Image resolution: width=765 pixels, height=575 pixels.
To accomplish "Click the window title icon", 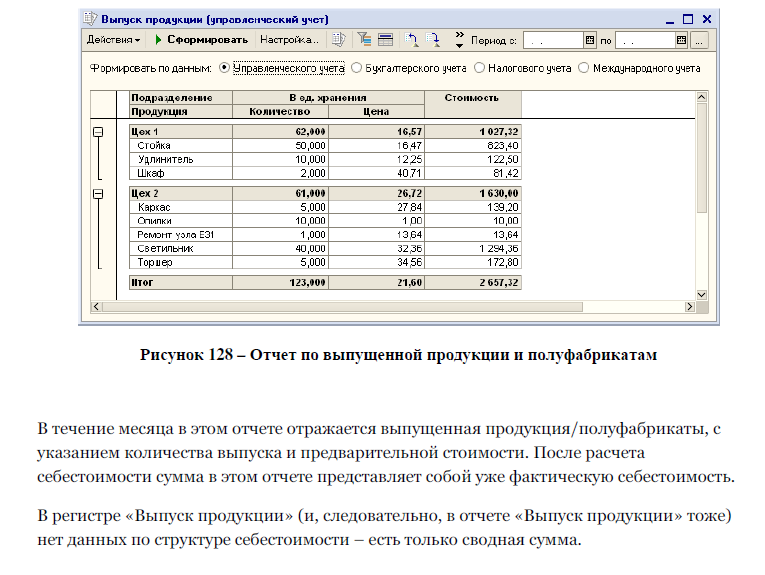I will [x=90, y=19].
